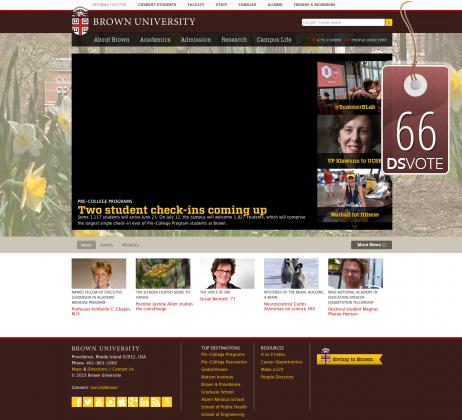Open Current Students audience link
Screen dimensions: 462x420
point(157,5)
